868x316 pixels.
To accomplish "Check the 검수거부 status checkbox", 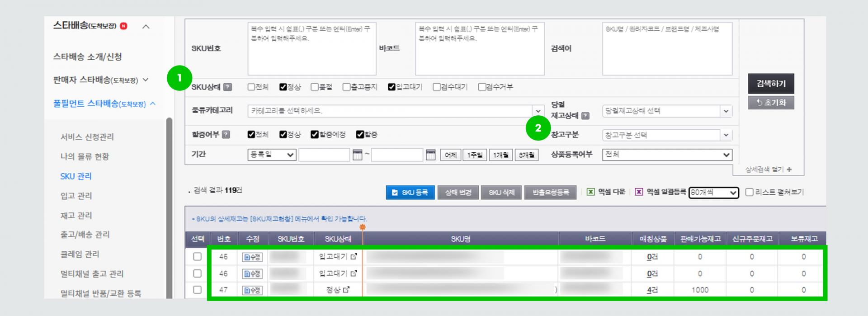I will point(482,87).
